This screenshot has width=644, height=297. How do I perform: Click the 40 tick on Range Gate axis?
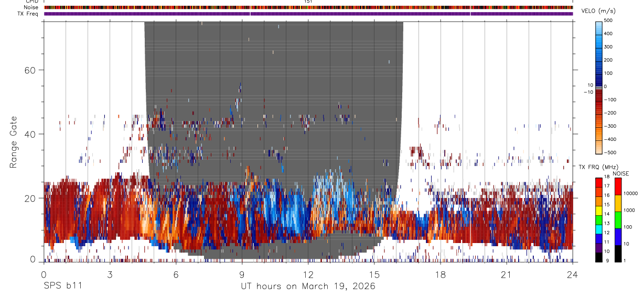click(x=30, y=134)
